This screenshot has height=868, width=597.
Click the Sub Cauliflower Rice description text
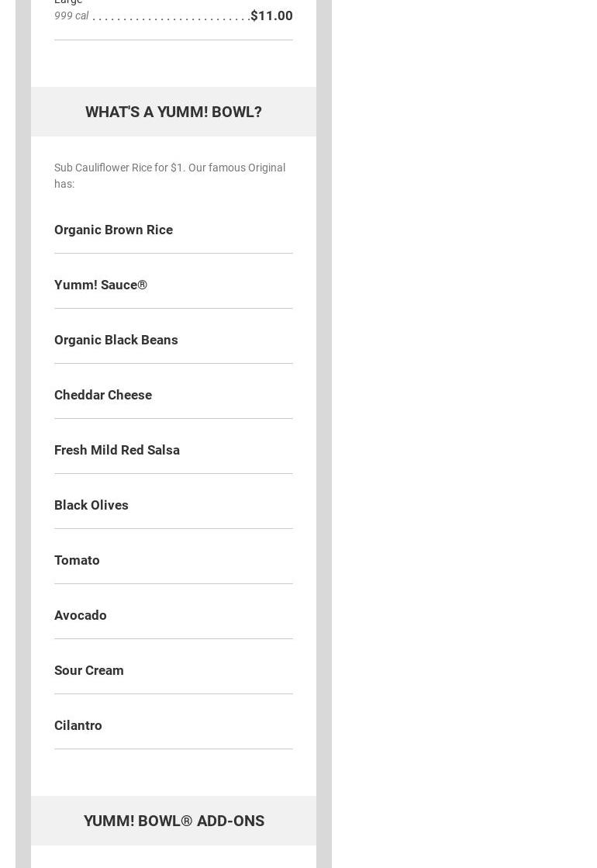[x=169, y=175]
